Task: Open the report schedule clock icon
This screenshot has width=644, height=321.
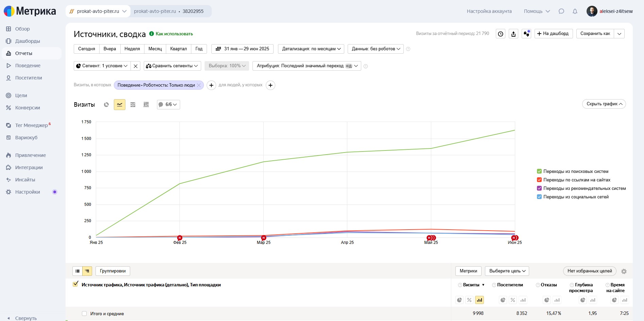Action: click(501, 34)
